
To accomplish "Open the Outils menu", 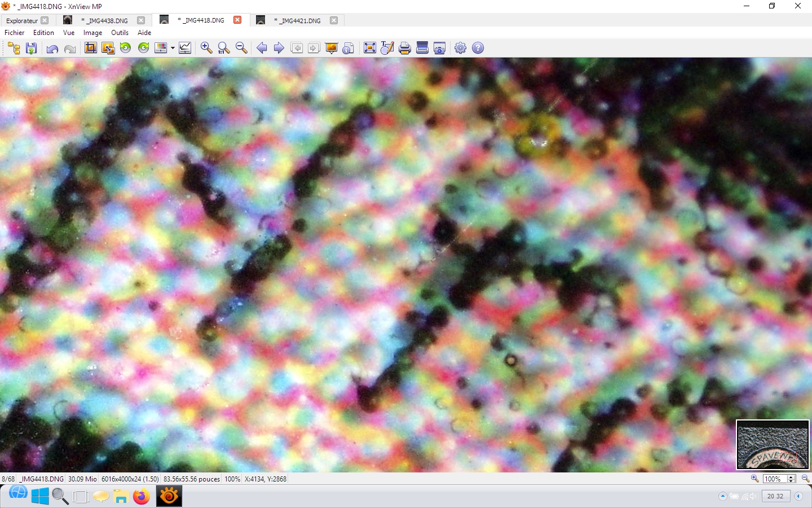I will (120, 33).
